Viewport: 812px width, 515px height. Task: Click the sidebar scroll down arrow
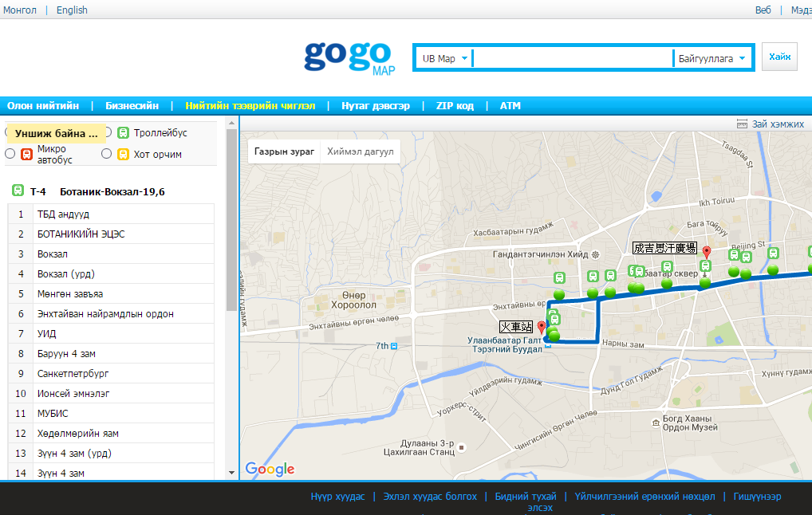231,473
